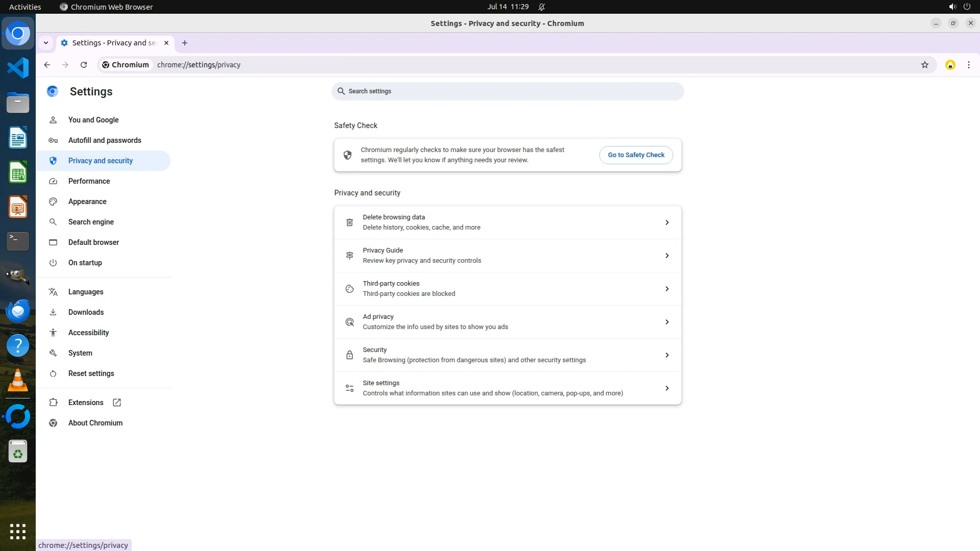Click the reload page icon
The image size is (980, 551).
tap(84, 65)
